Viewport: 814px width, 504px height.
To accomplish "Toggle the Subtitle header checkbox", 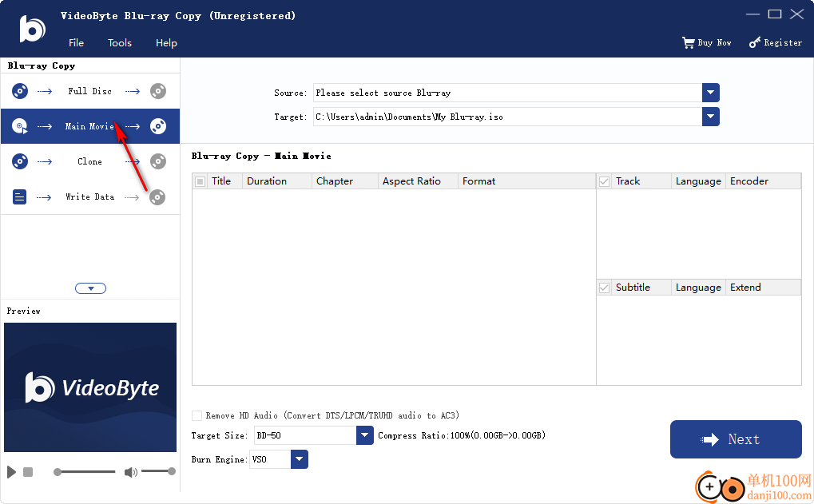I will 604,288.
